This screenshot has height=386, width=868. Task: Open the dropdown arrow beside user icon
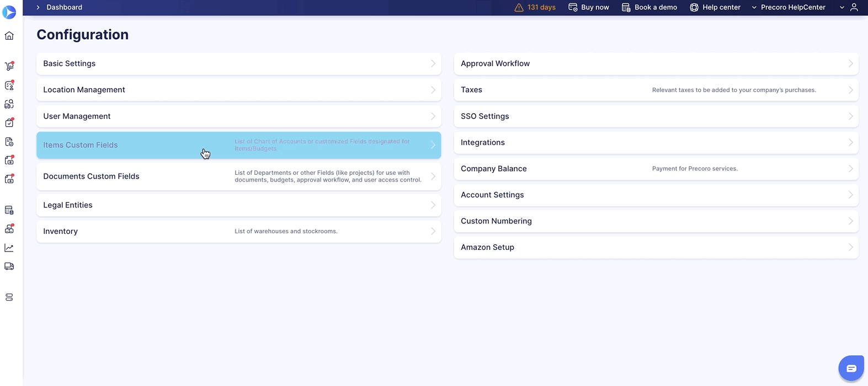point(842,7)
